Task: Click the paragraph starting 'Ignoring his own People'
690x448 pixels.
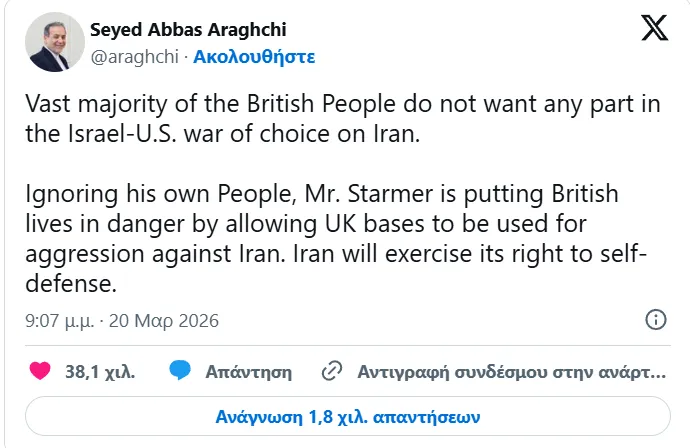Action: [x=330, y=238]
